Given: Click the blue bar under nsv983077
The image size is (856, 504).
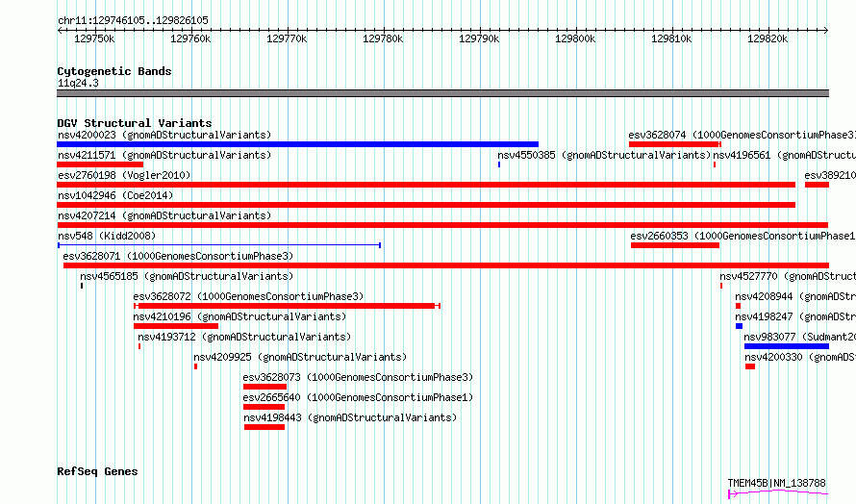Looking at the screenshot, I should pos(787,346).
